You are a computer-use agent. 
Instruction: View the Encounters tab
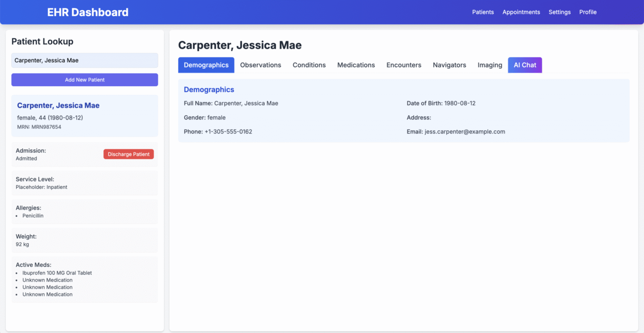[404, 65]
